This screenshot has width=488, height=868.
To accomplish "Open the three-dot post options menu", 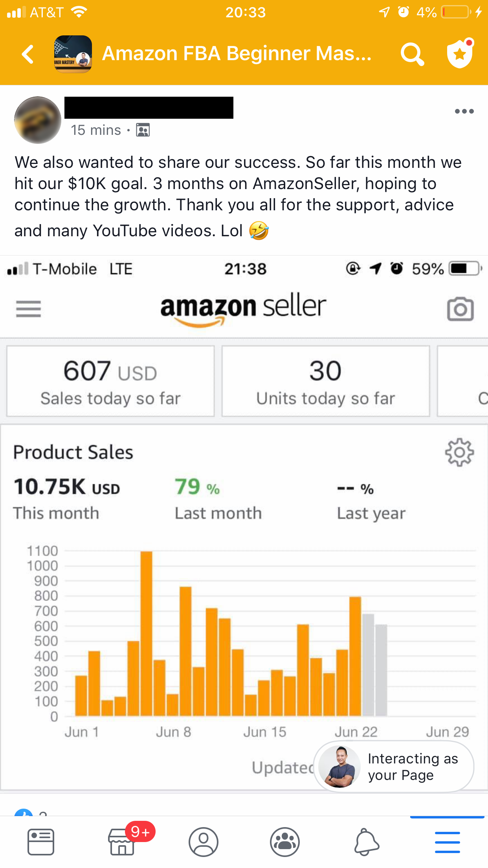I will click(464, 111).
